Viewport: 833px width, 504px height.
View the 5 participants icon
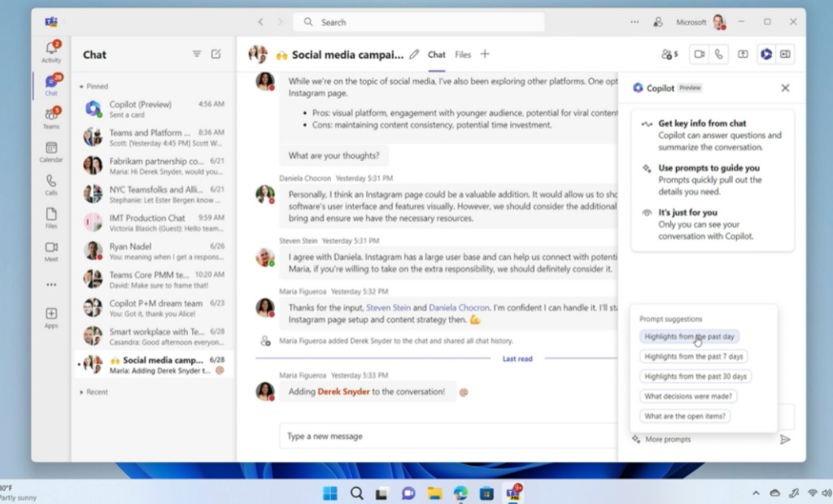point(669,54)
